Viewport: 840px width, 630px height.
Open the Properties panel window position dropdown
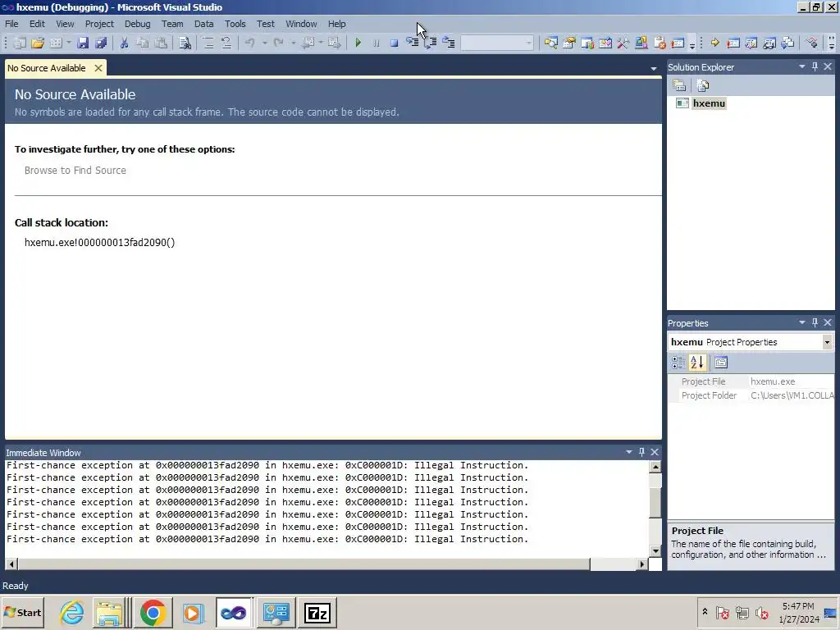click(x=802, y=322)
